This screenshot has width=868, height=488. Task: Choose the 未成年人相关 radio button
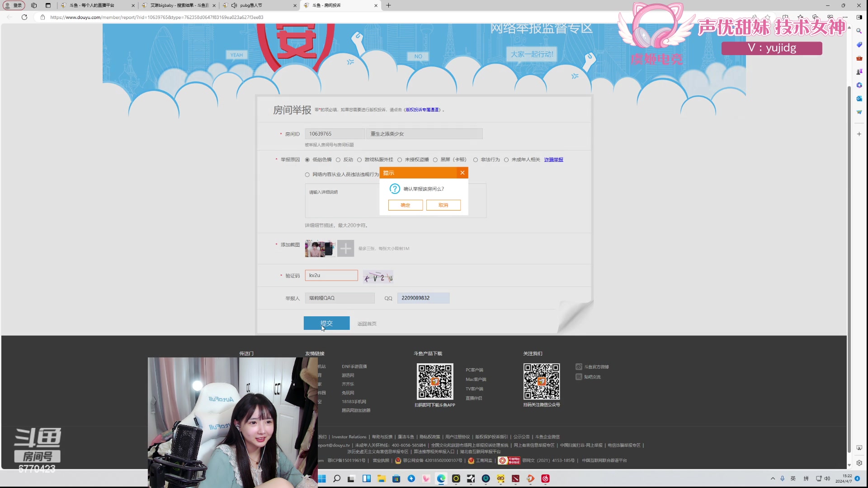pos(506,160)
